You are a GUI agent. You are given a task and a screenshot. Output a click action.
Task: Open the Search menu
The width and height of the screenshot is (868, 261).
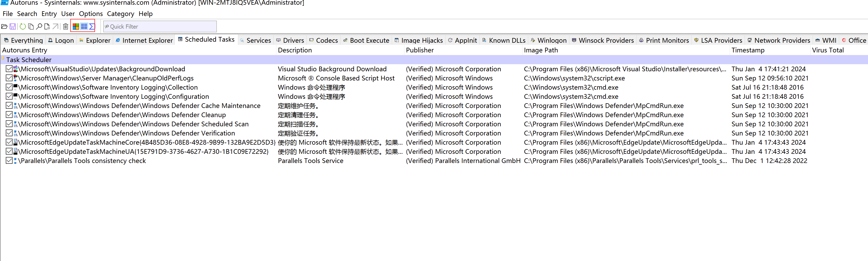point(27,14)
